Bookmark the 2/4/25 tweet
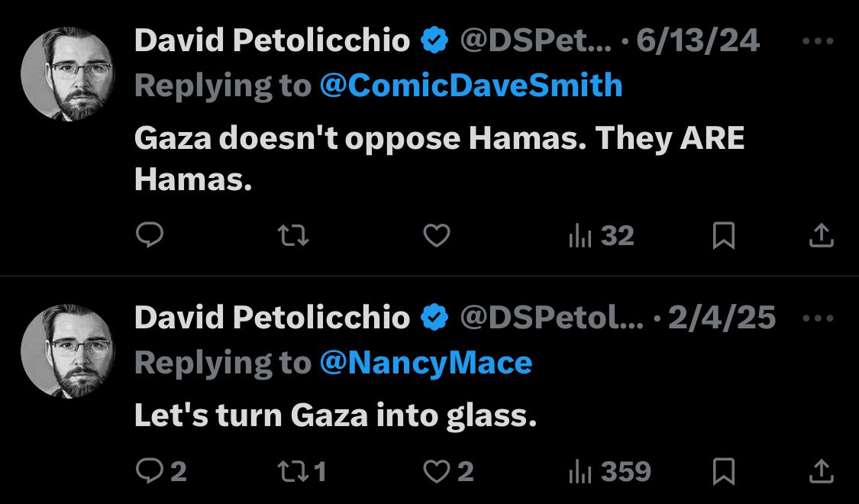859x504 pixels. point(723,471)
